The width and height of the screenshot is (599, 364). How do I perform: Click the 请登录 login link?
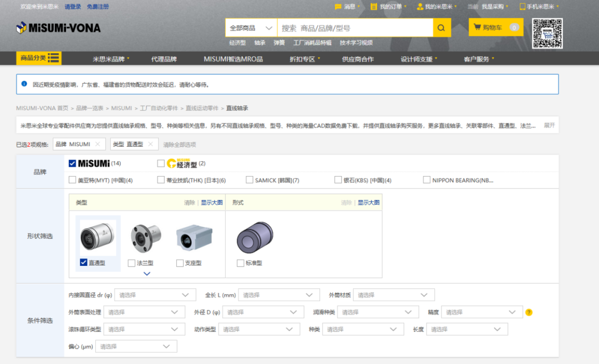click(x=73, y=7)
